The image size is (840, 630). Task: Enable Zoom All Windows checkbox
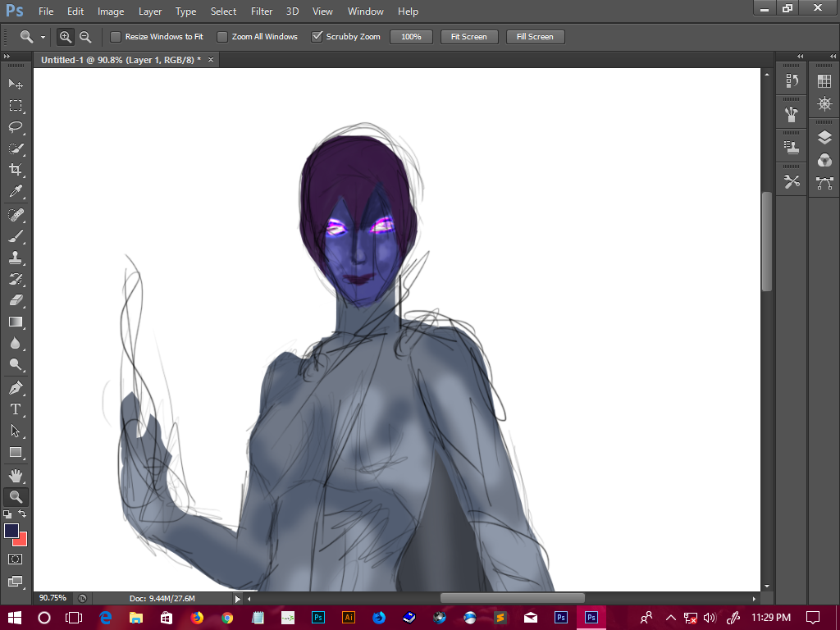click(x=221, y=36)
